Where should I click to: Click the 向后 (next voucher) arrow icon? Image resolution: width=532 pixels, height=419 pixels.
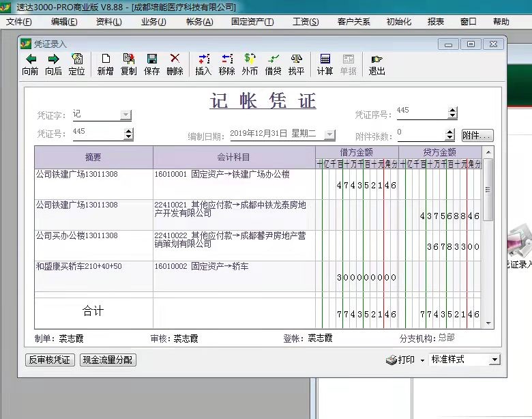coord(53,60)
